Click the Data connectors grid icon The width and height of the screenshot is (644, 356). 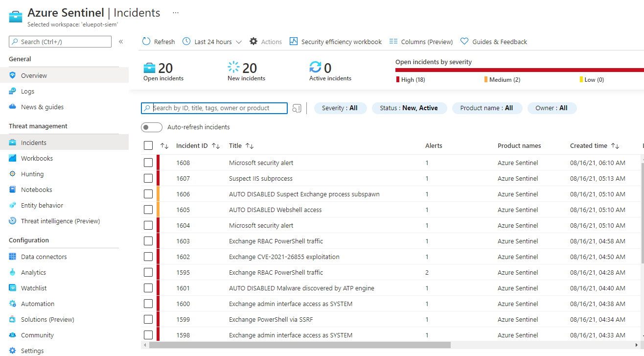point(13,257)
